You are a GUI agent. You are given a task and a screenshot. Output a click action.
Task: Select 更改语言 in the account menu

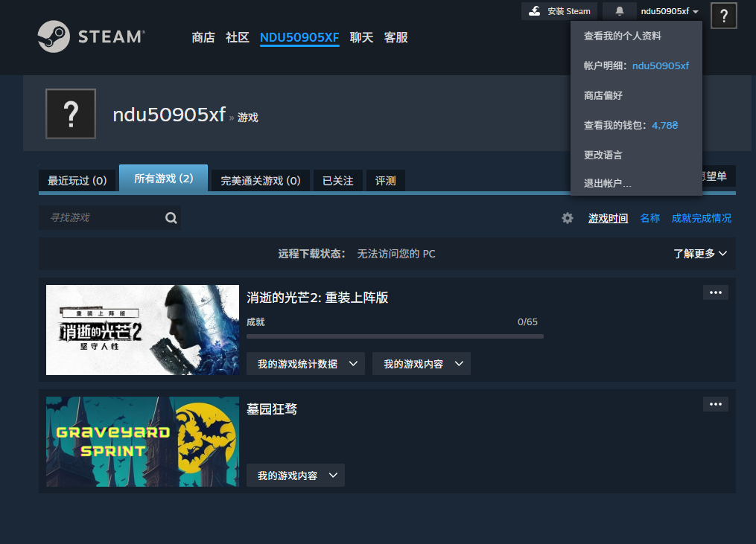(603, 155)
